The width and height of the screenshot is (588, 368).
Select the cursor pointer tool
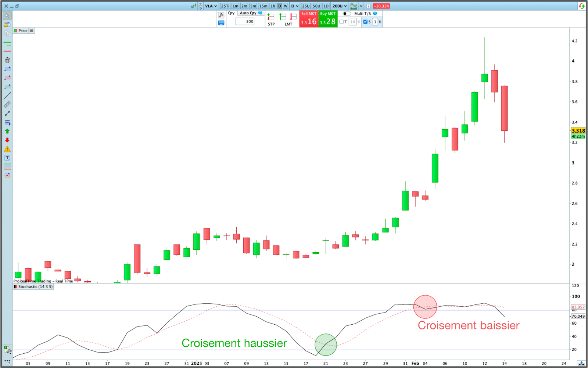[x=7, y=16]
